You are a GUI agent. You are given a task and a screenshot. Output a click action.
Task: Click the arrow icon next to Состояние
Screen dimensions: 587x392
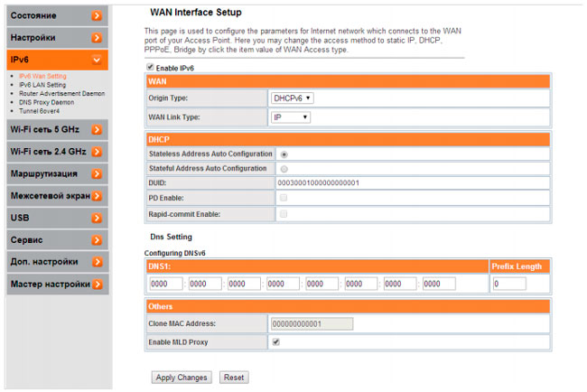[x=97, y=16]
